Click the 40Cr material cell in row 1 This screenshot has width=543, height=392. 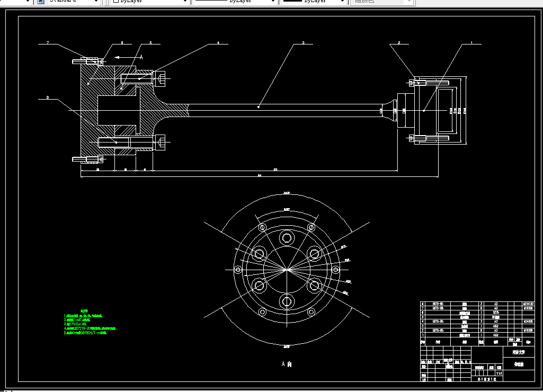click(496, 335)
